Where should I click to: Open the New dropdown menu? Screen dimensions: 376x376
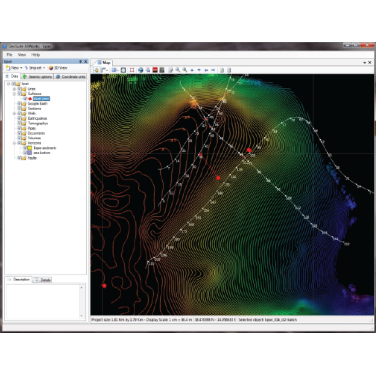pos(14,68)
